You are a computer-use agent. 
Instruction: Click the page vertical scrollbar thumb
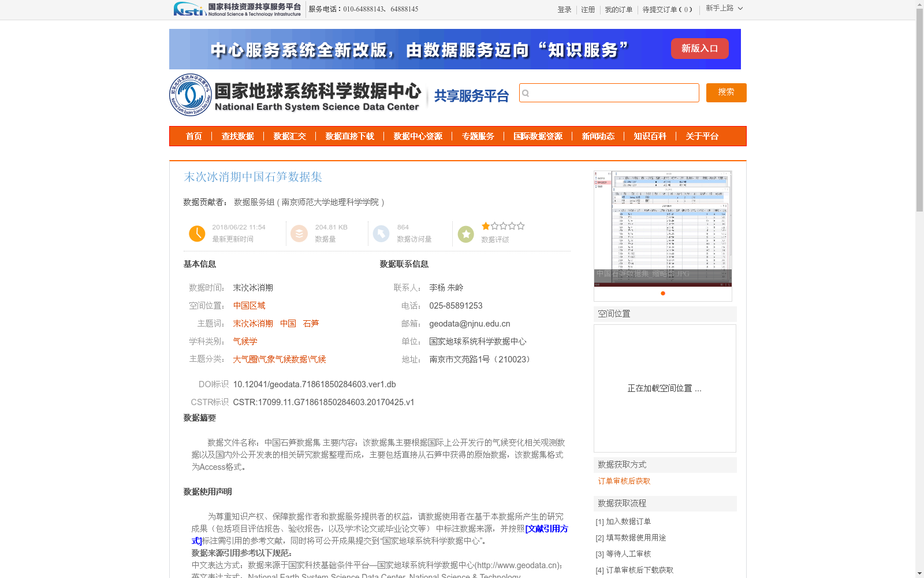(x=919, y=110)
